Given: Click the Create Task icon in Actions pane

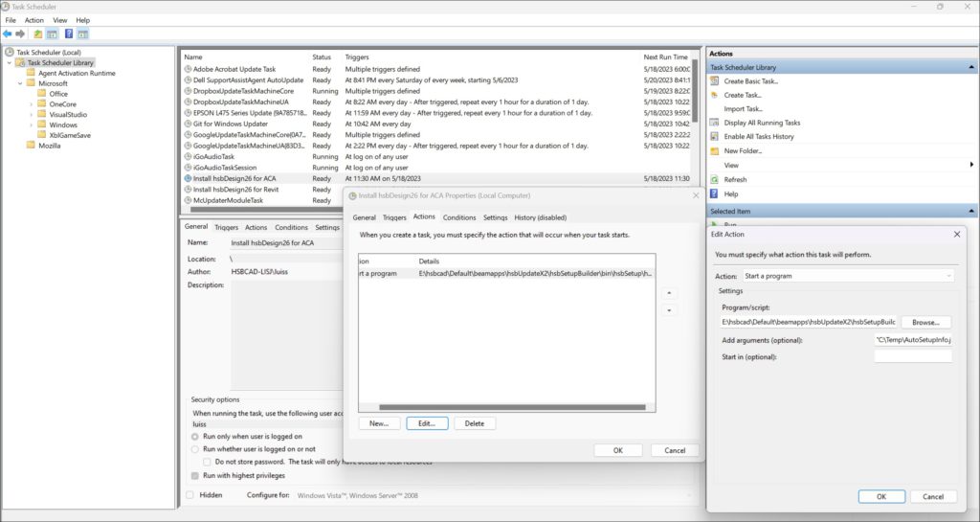Looking at the screenshot, I should (714, 95).
